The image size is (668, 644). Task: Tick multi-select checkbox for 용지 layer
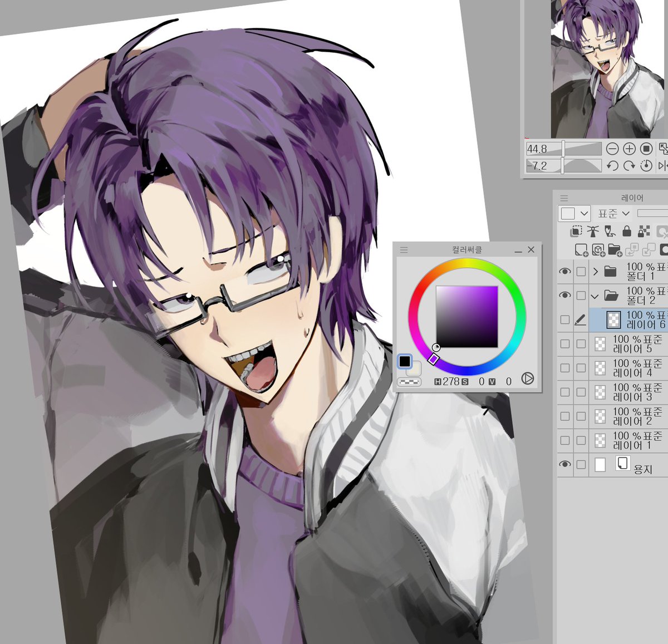pos(581,464)
